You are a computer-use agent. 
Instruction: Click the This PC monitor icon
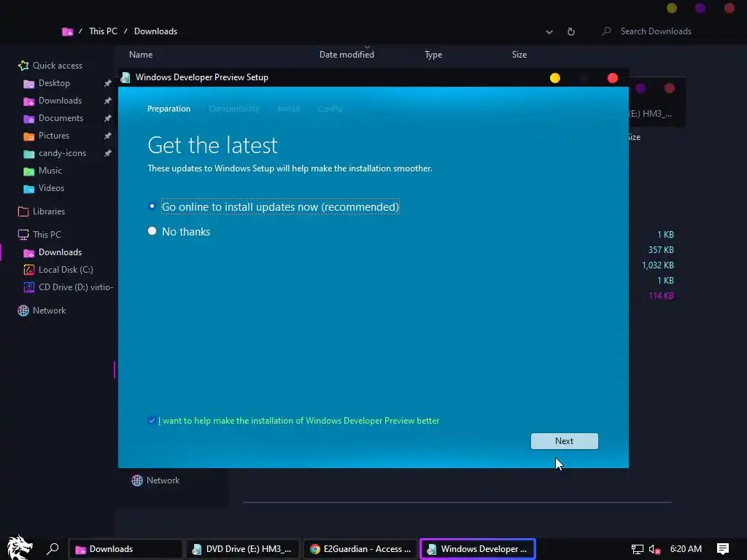click(x=23, y=235)
